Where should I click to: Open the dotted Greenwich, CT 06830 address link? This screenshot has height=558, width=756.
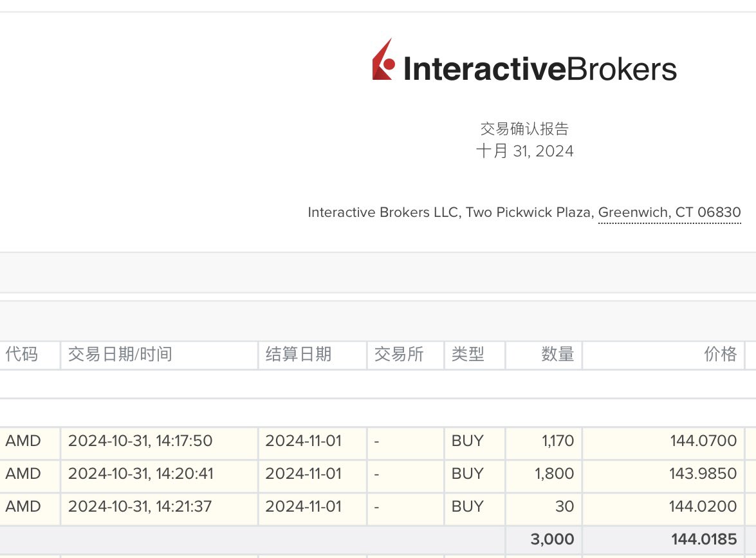tap(669, 212)
